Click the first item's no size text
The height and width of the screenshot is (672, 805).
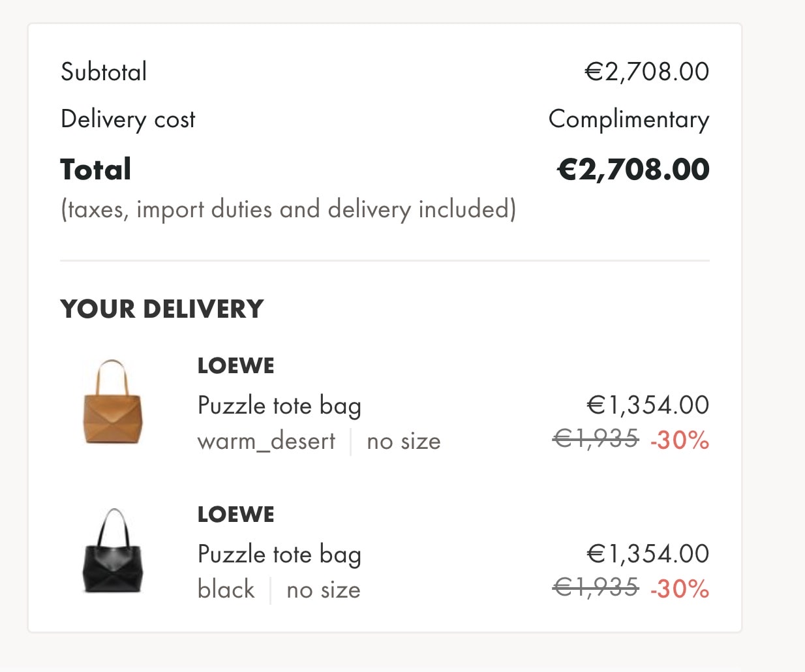click(403, 442)
